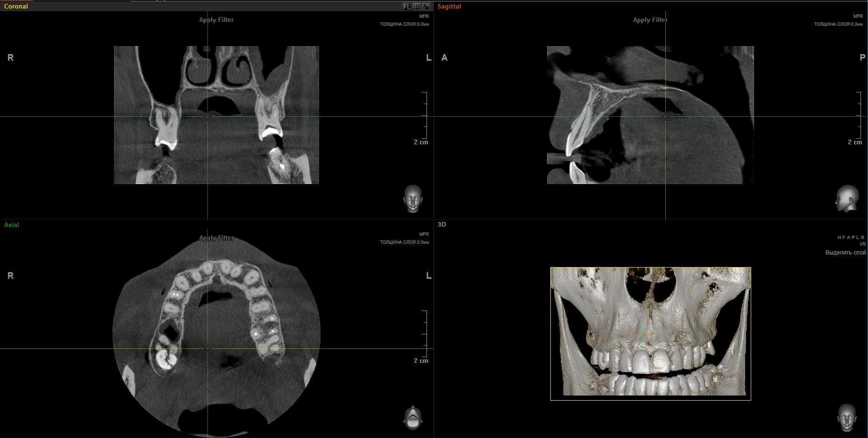This screenshot has width=868, height=438.
Task: Toggle the H head-first orientation in 3D panel
Action: pyautogui.click(x=839, y=237)
